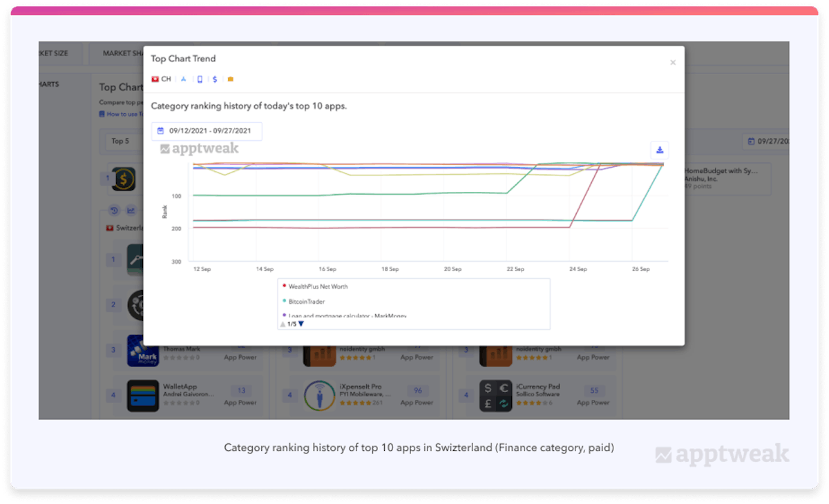Go to next legend page with down arrow
Viewport: 829px width, 504px height.
pyautogui.click(x=301, y=324)
